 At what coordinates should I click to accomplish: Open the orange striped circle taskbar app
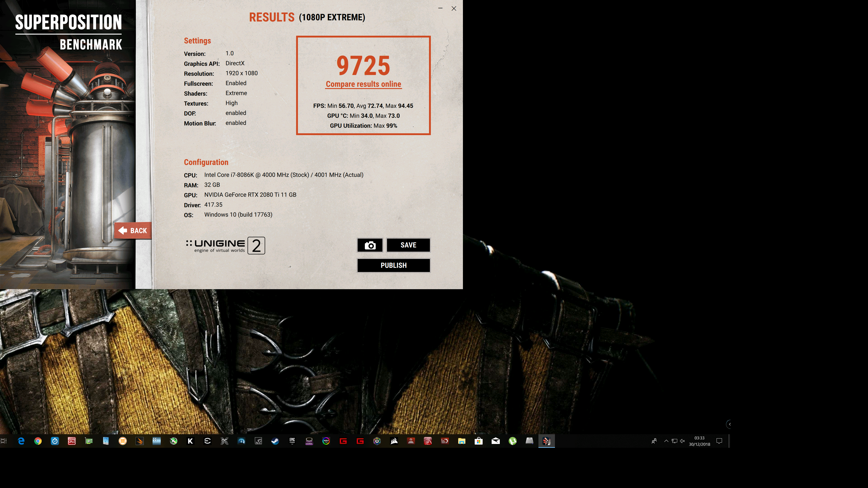[123, 441]
